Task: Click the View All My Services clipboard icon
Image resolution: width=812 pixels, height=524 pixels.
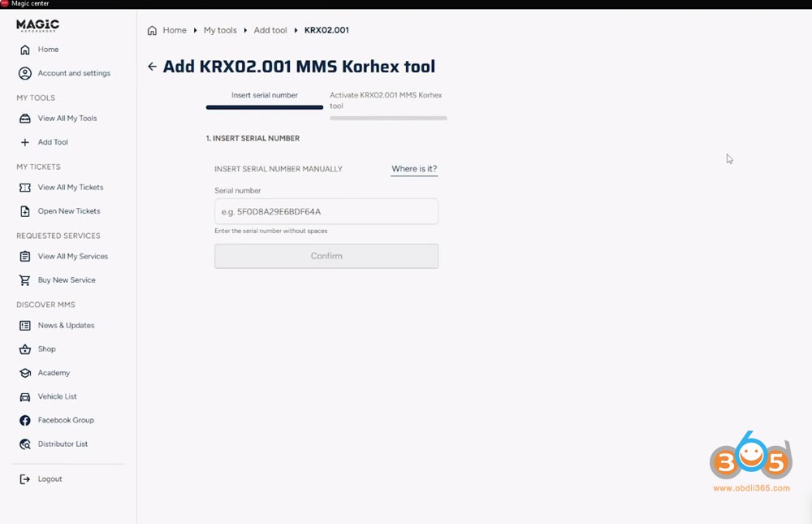Action: [x=25, y=257]
